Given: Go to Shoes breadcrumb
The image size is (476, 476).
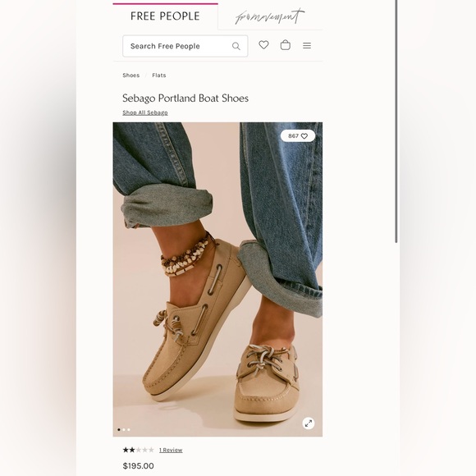Looking at the screenshot, I should (130, 76).
